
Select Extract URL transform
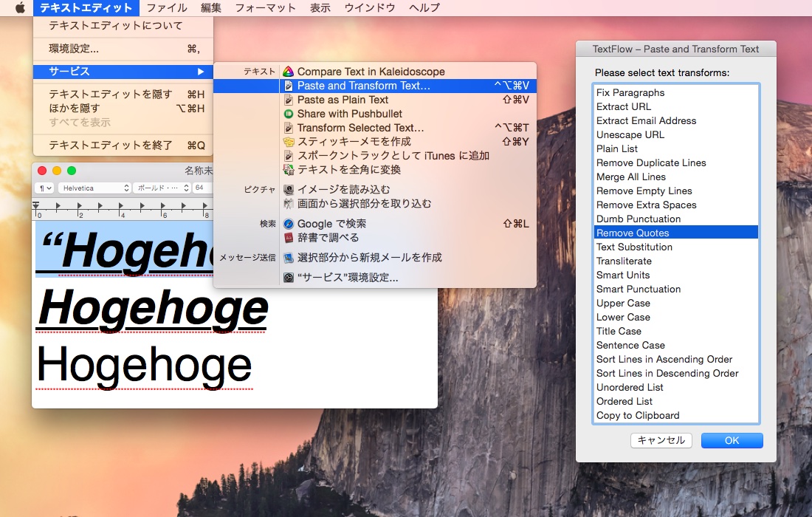(x=675, y=106)
